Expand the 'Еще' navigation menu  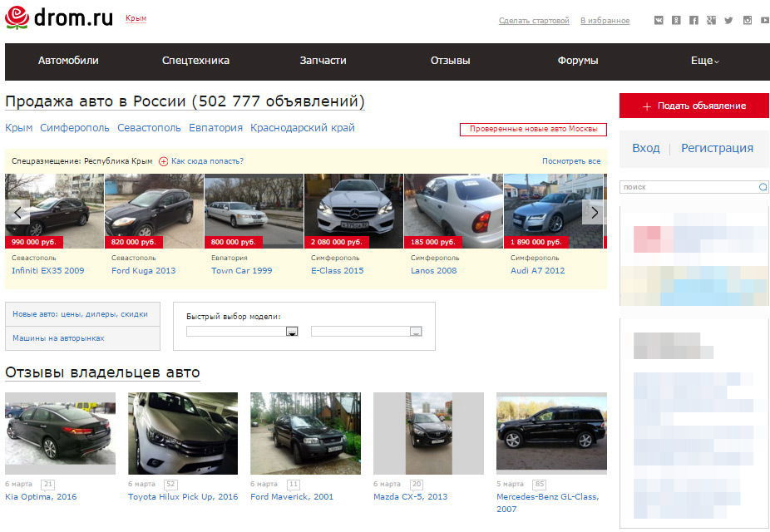(704, 61)
